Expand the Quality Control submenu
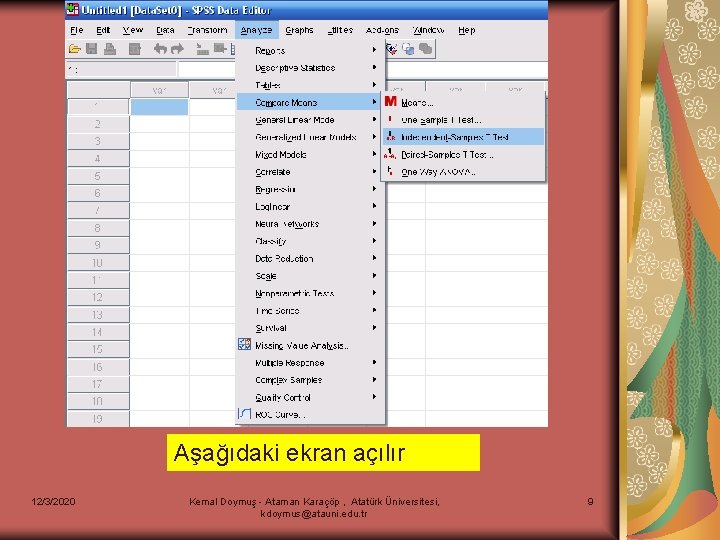 (310, 397)
